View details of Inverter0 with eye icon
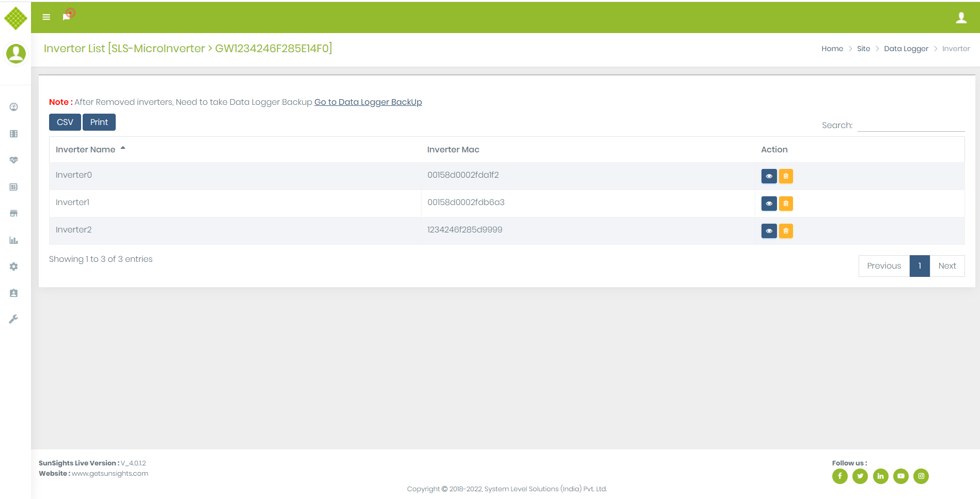 coord(769,176)
